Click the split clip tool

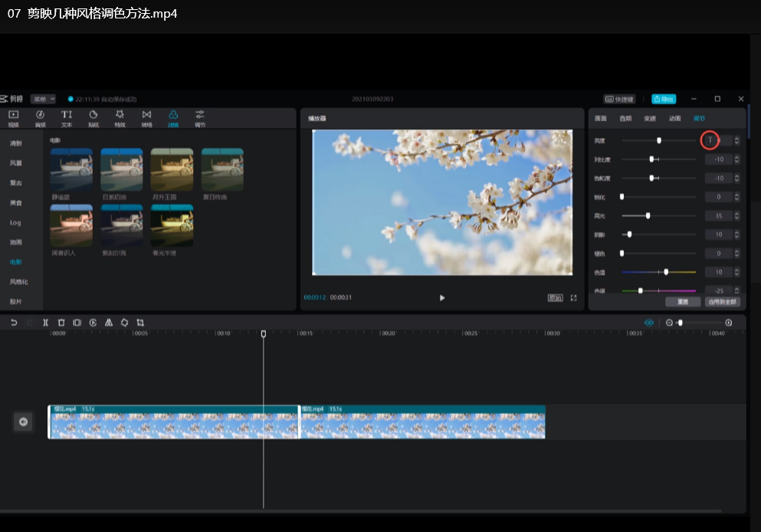(x=45, y=322)
